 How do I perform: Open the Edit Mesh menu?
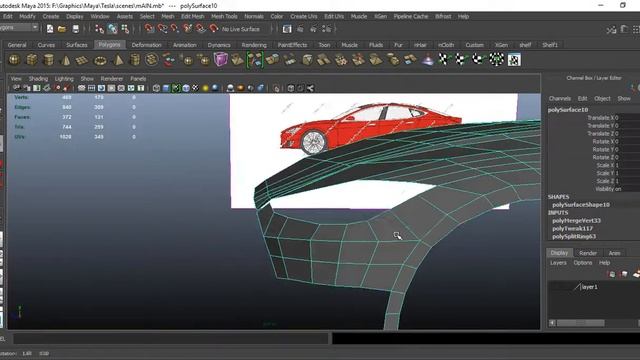click(x=193, y=16)
